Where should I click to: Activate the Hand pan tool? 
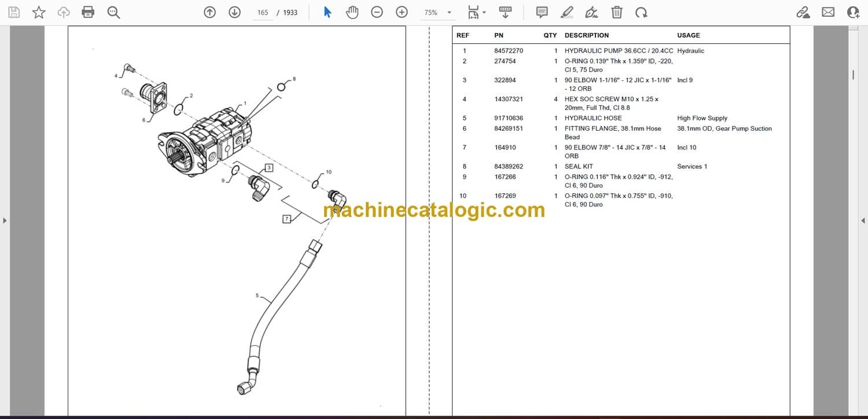tap(352, 12)
